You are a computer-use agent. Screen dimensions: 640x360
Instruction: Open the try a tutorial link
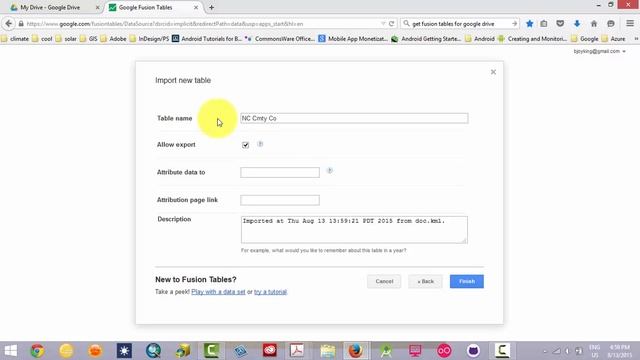(x=271, y=292)
